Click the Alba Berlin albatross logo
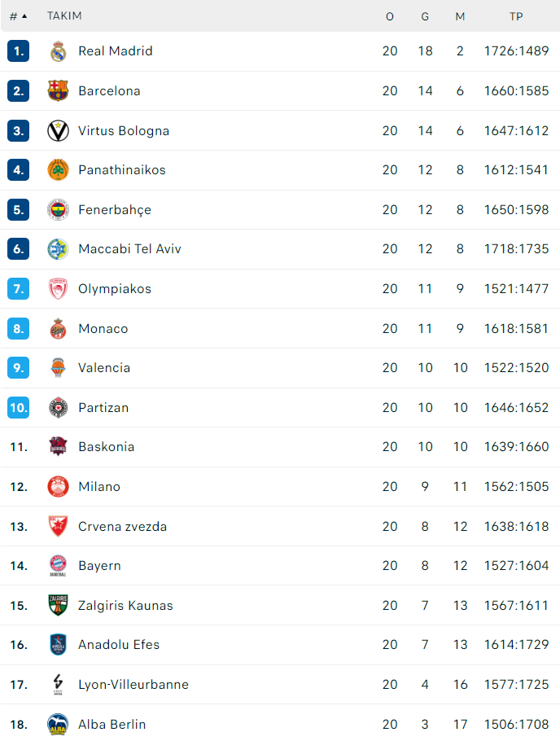The height and width of the screenshot is (741, 560). (58, 725)
